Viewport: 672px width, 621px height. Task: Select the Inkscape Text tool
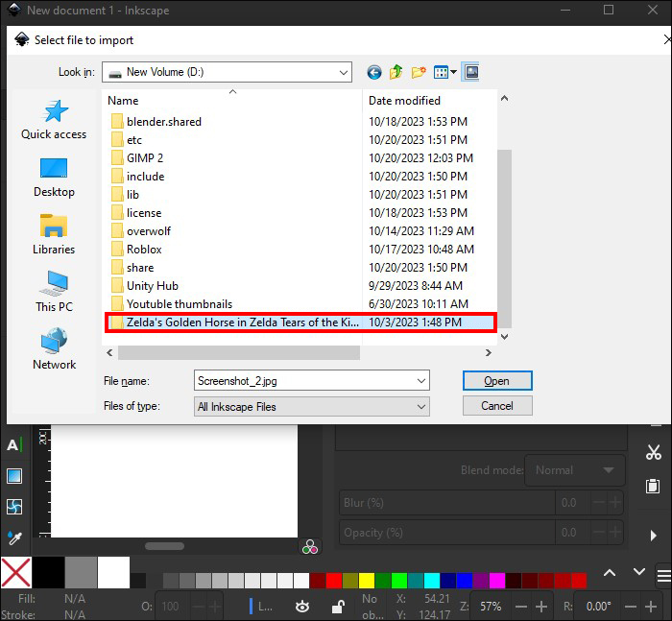(14, 444)
